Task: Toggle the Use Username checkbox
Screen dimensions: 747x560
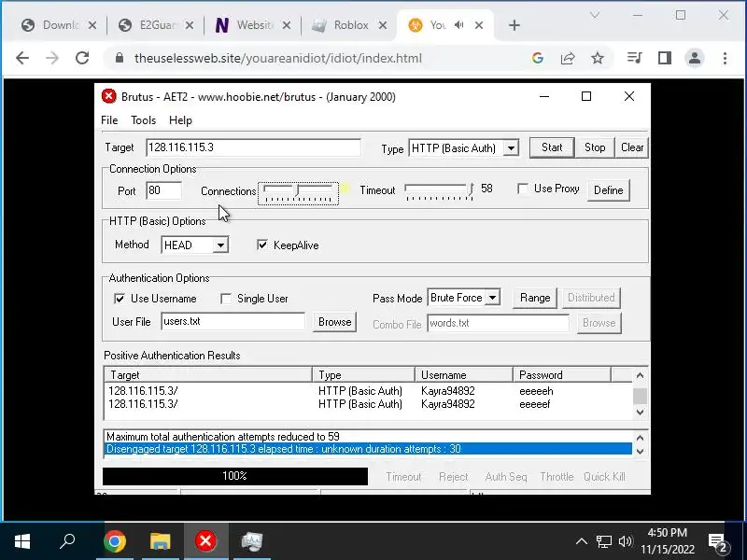Action: coord(120,299)
